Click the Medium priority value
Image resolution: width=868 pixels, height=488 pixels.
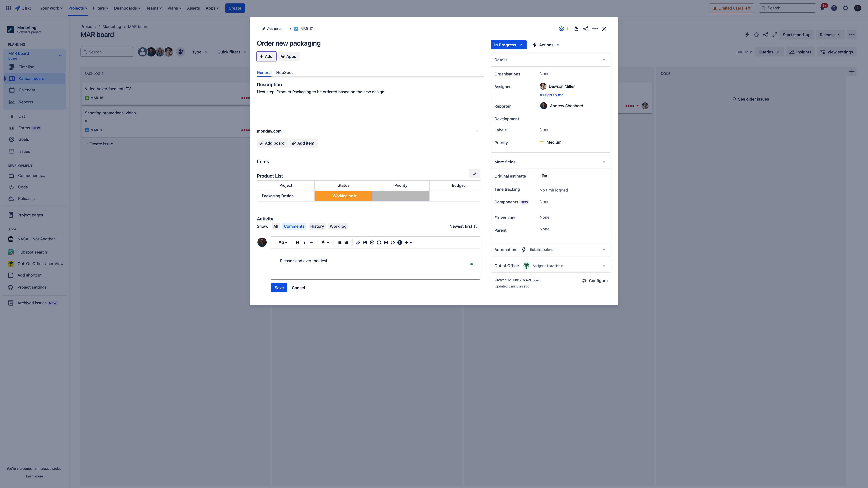point(551,142)
